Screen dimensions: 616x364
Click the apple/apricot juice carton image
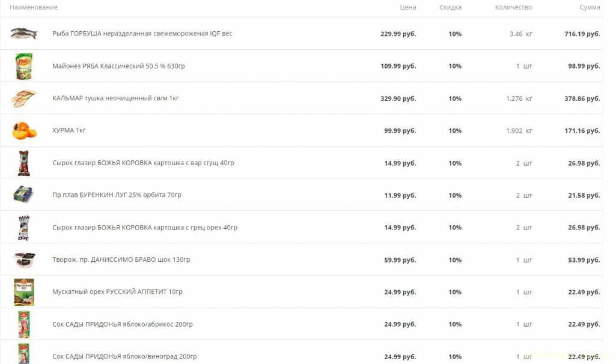(x=24, y=324)
